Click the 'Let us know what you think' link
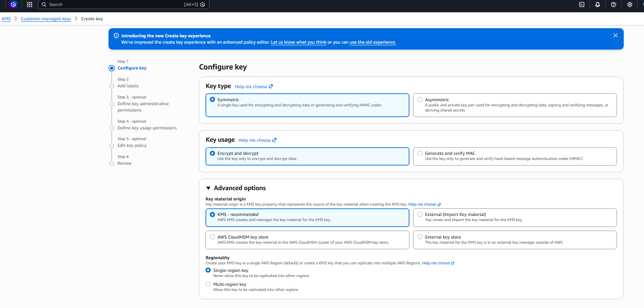 [x=299, y=42]
